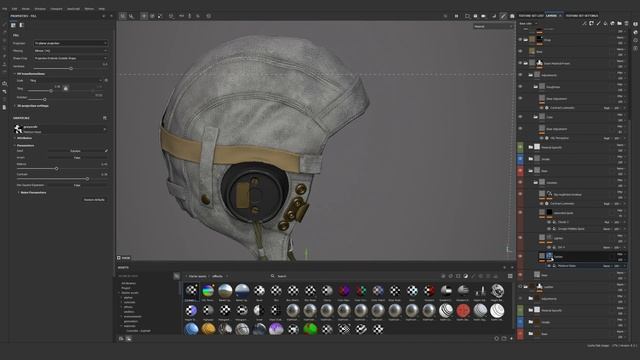Open the Edit menu
Screen dimensions: 640x360
click(x=14, y=9)
